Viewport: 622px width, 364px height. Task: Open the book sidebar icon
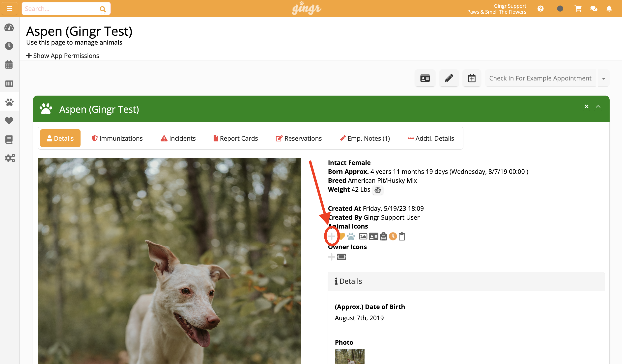[x=9, y=139]
